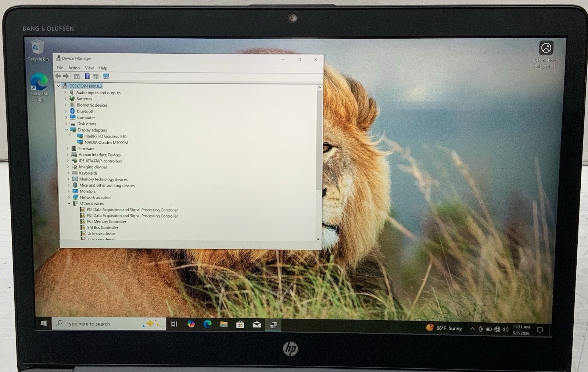Click the Human Interface Devices icon

coord(74,154)
